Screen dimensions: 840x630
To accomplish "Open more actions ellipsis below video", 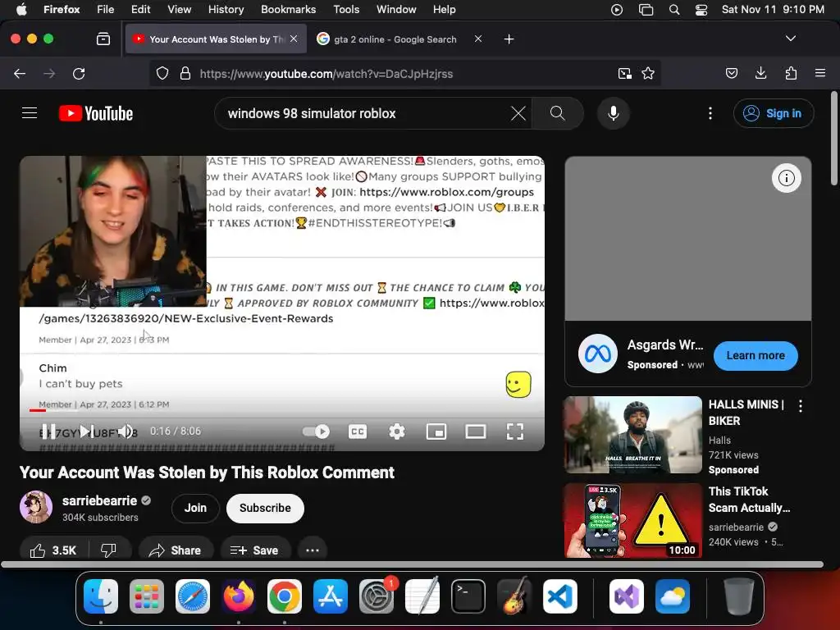I will [x=313, y=550].
